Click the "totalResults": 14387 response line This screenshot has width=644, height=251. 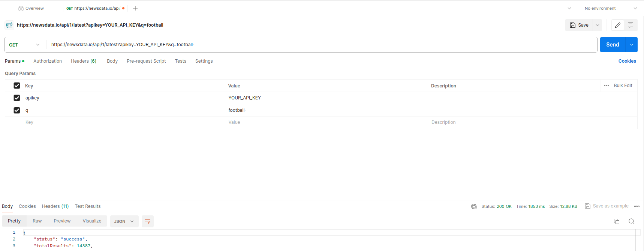(63, 246)
